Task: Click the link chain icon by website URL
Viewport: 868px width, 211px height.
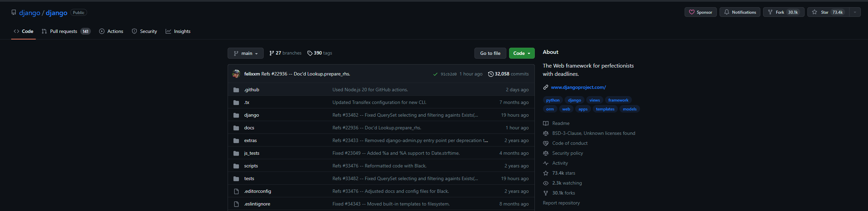Action: pos(546,87)
